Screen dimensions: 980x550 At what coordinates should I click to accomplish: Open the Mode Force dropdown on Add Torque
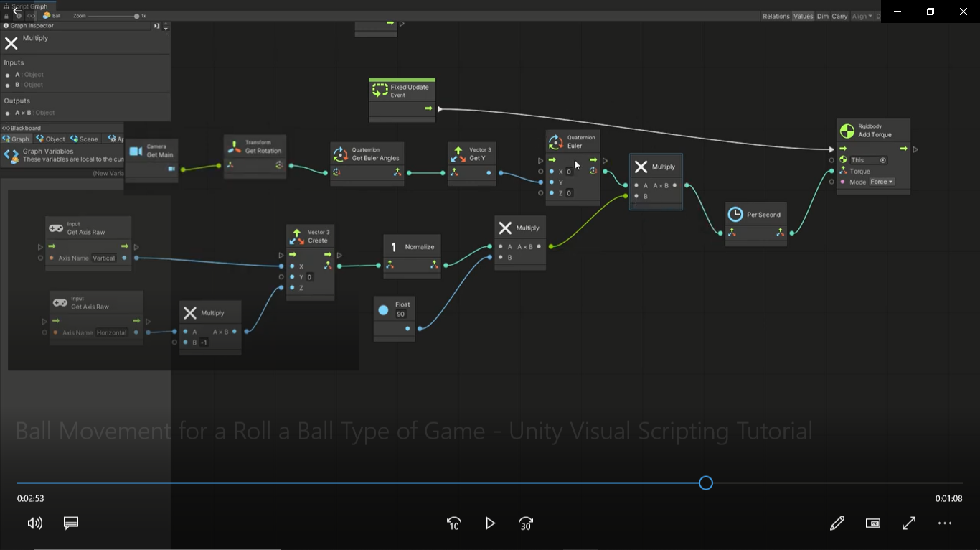(882, 182)
